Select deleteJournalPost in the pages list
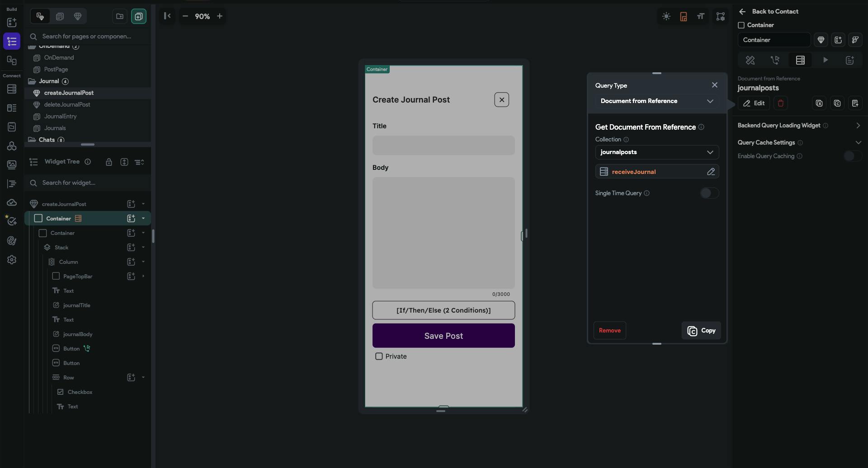The width and height of the screenshot is (868, 468). click(67, 105)
